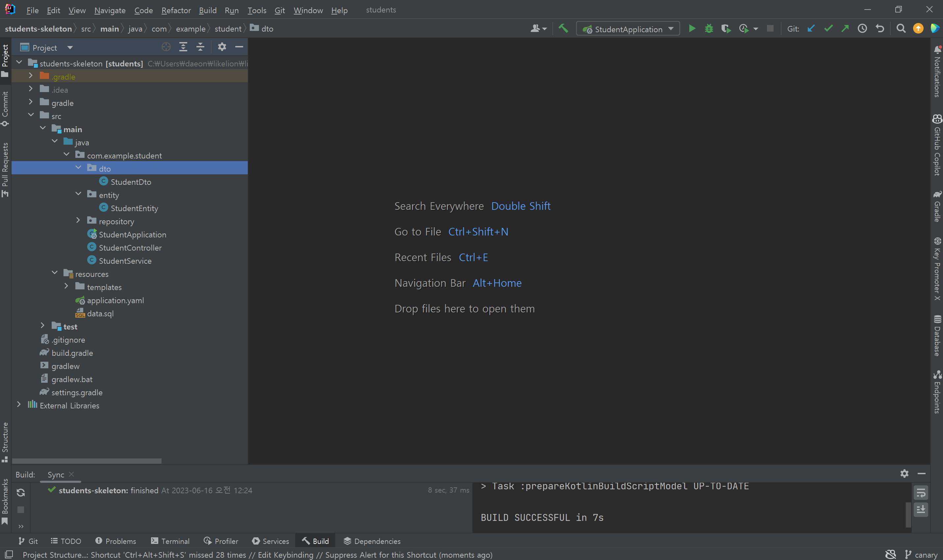Click the green Run StudentApplication button

point(692,29)
